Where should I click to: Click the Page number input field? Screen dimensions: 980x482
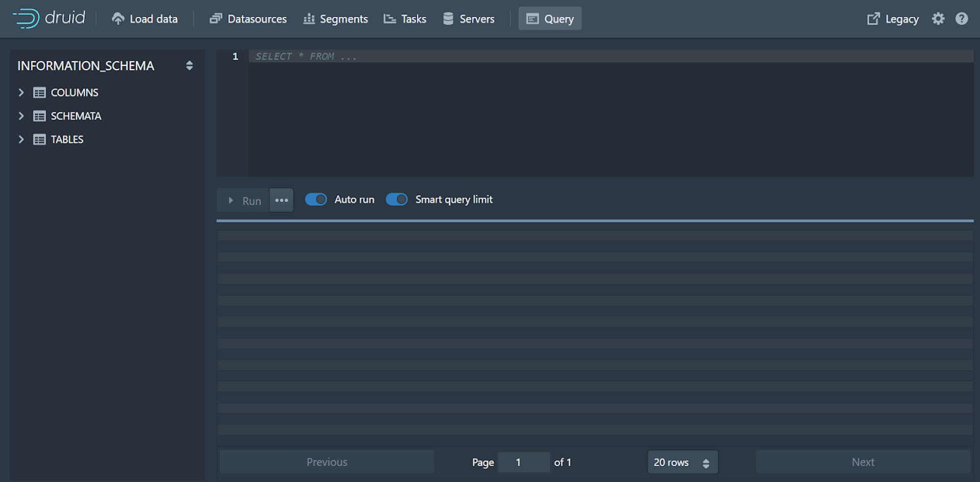point(524,462)
